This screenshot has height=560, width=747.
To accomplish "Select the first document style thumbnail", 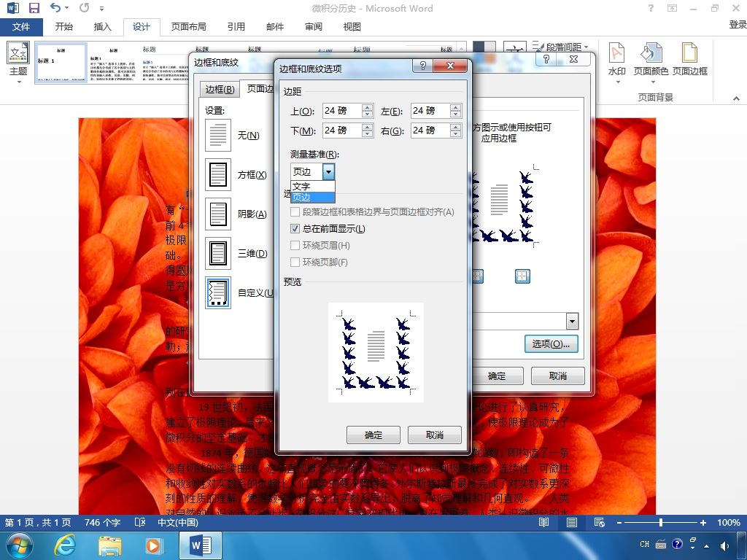I will coord(61,63).
